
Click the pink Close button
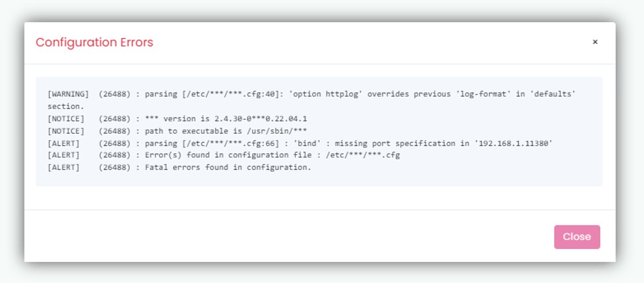(x=577, y=237)
